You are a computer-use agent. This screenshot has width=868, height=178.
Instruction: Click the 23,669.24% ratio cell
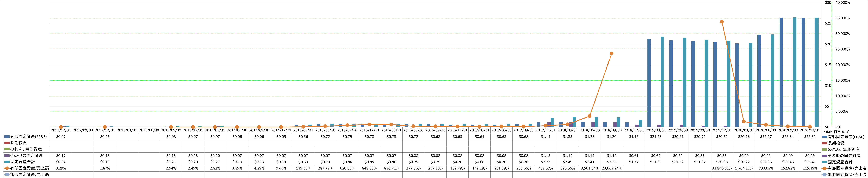612,168
